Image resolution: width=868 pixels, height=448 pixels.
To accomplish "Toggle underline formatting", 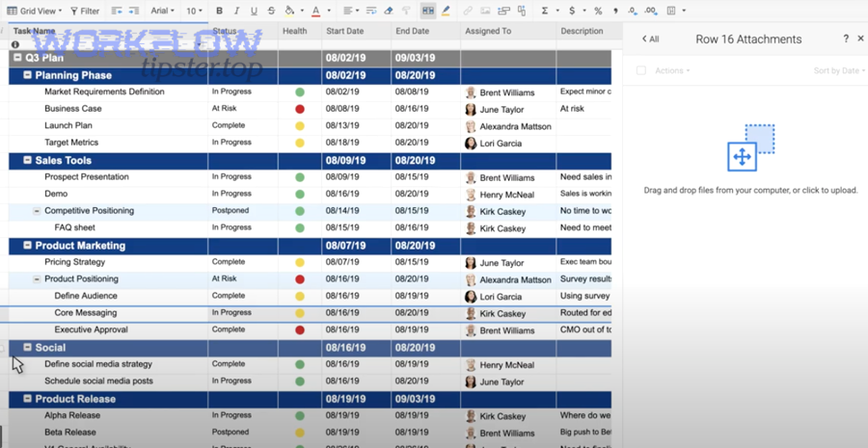I will [x=254, y=11].
